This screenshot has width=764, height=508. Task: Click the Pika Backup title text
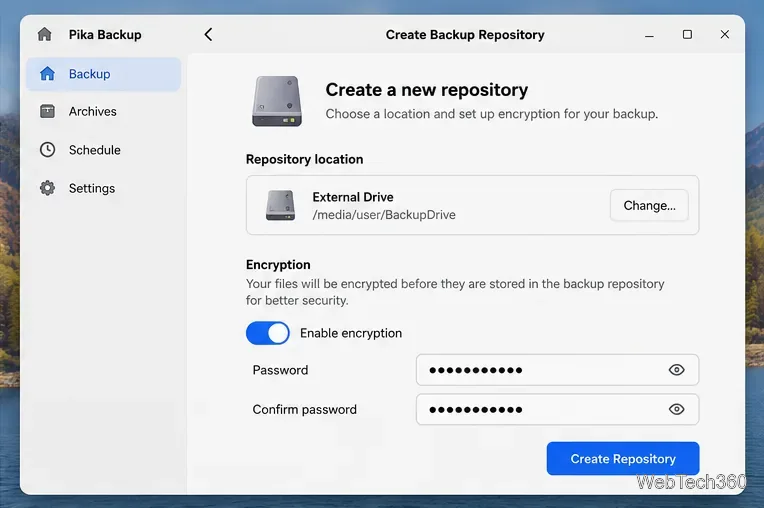point(105,35)
